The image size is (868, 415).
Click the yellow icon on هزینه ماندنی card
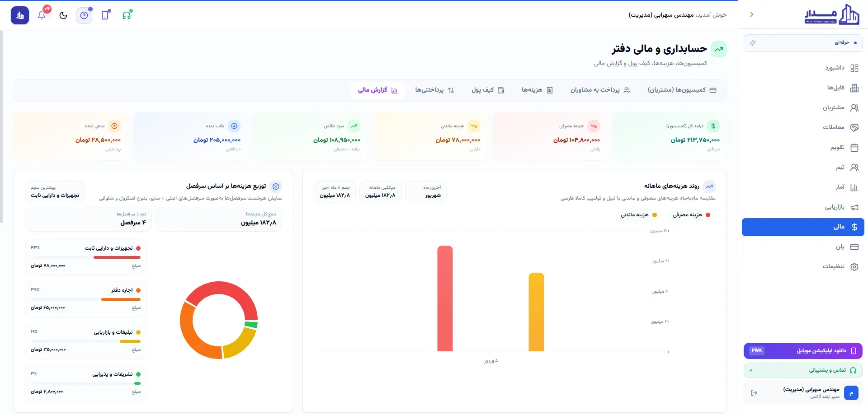[474, 126]
